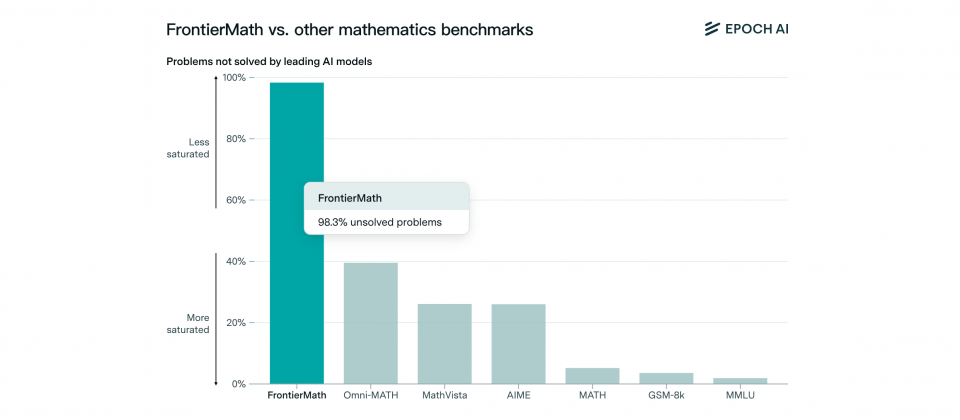Click the Epoch AI logo icon
960x420 pixels.
click(713, 28)
